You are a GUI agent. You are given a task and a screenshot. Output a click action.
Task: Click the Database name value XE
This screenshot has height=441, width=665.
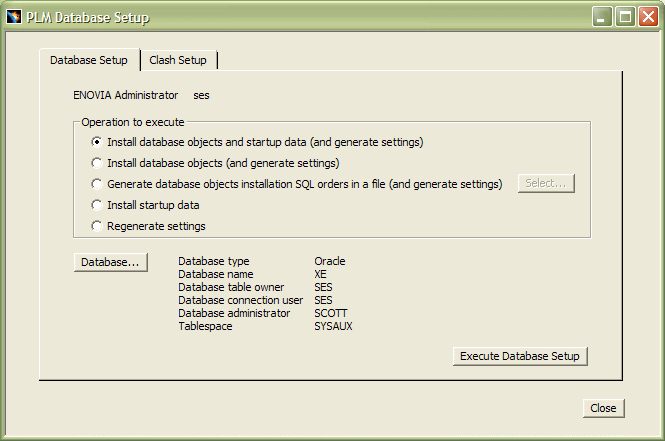(320, 274)
